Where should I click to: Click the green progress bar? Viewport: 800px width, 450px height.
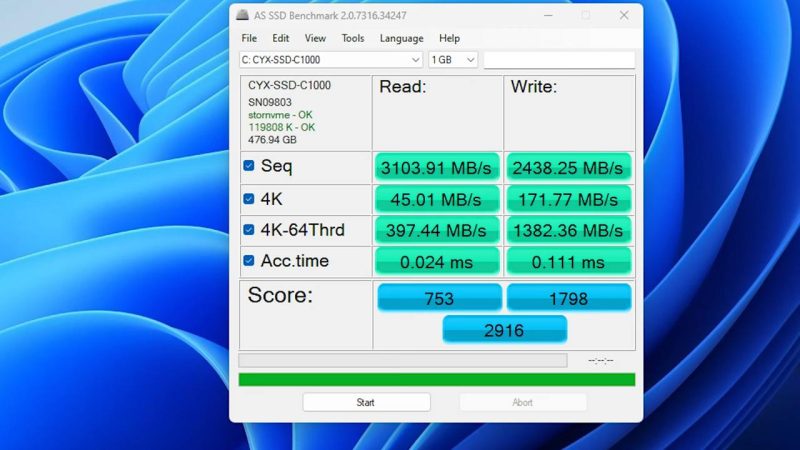pyautogui.click(x=436, y=380)
